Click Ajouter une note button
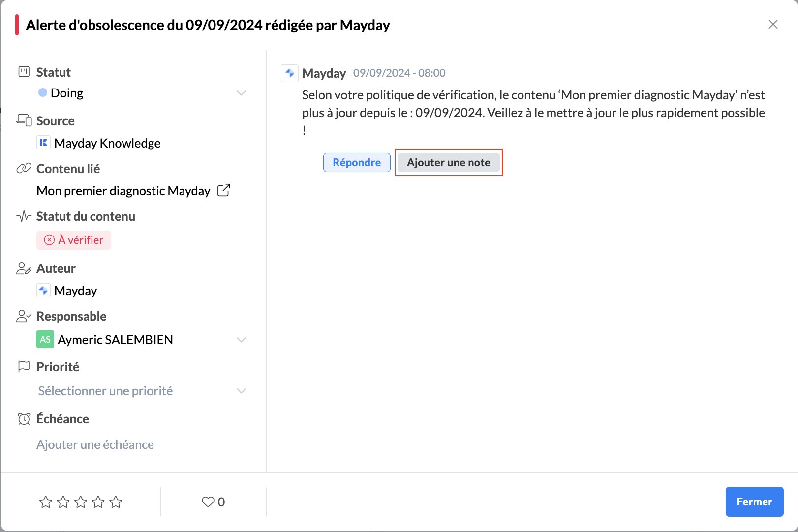The image size is (798, 532). click(448, 162)
